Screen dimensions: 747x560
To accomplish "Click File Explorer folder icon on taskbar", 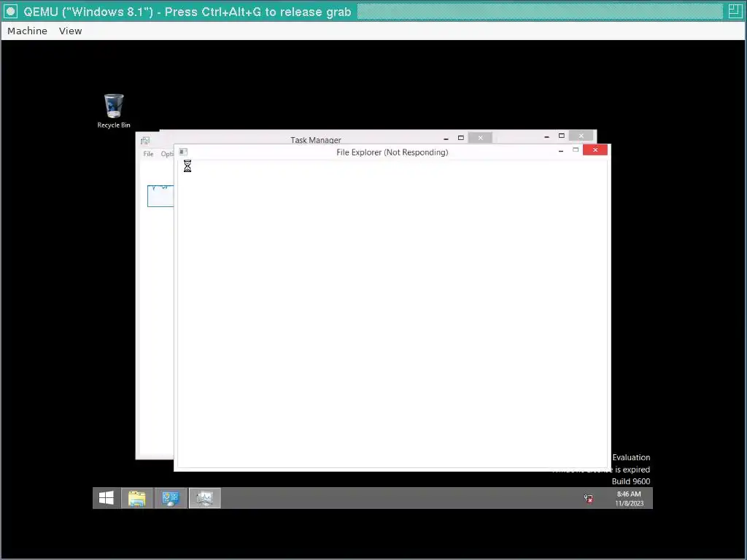I will point(137,498).
